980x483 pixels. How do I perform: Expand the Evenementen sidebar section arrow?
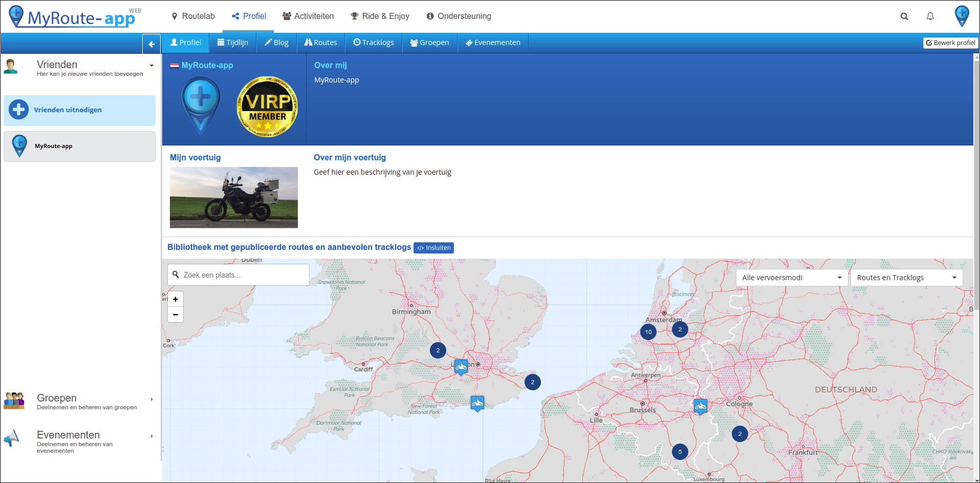(x=152, y=436)
